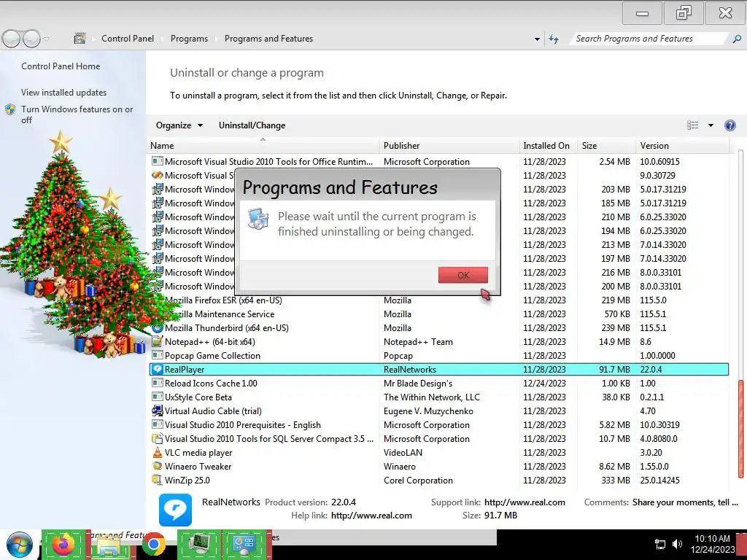This screenshot has width=747, height=560.
Task: Open View installed updates link
Action: pyautogui.click(x=64, y=93)
